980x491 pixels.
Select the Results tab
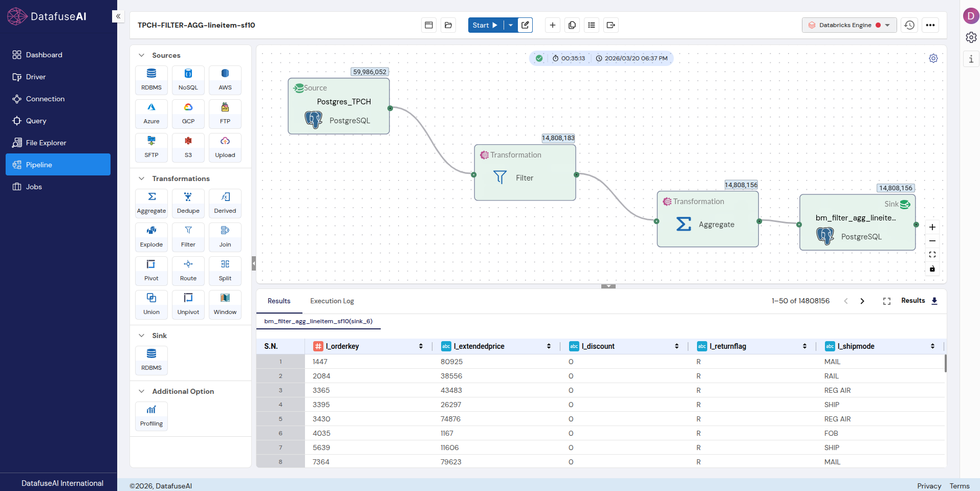coord(279,301)
